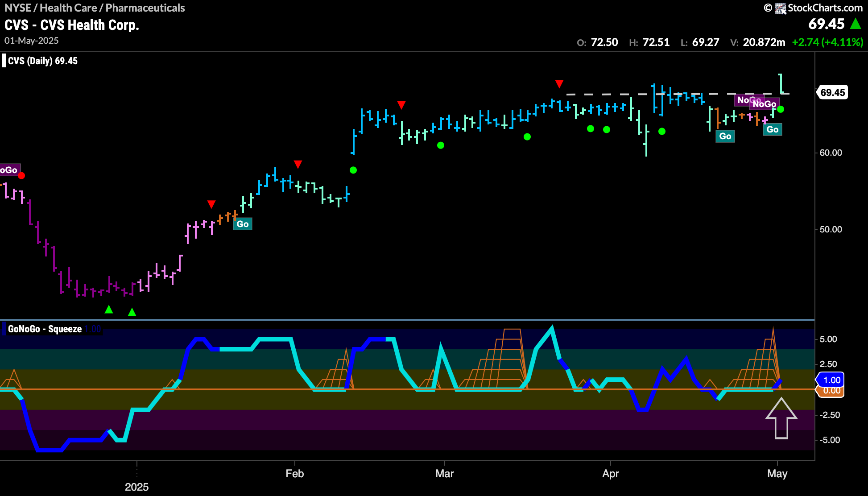Click the 69.45 price tag on the axis
The image size is (868, 496).
click(832, 92)
